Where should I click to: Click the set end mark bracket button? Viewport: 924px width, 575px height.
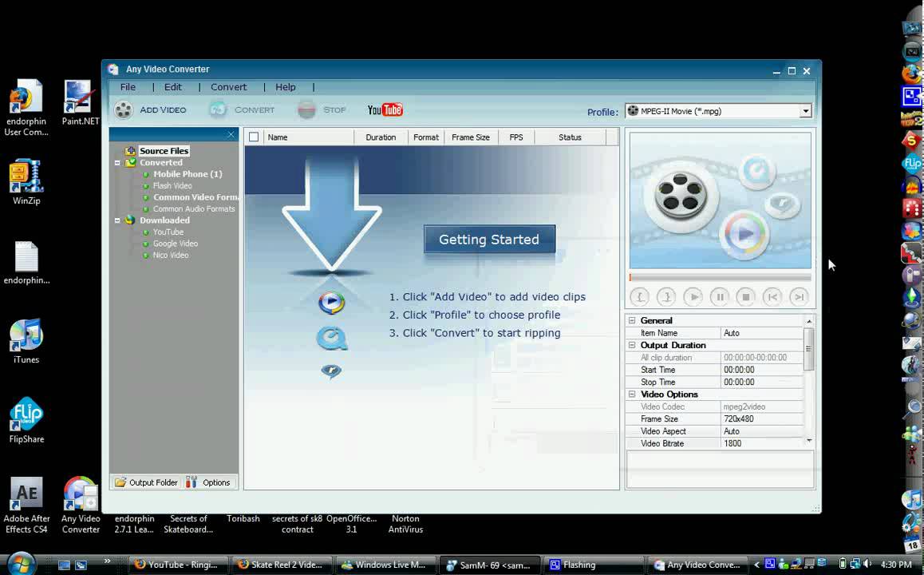click(x=666, y=297)
